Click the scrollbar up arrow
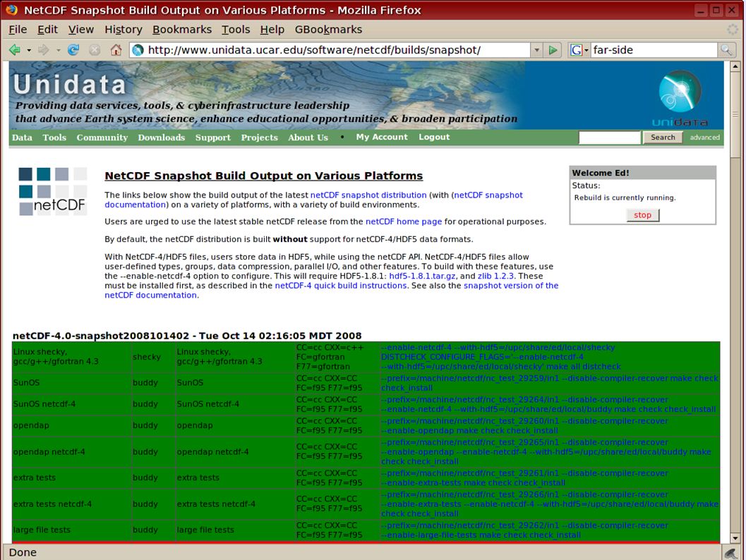Screen dimensions: 746x560 pyautogui.click(x=735, y=66)
